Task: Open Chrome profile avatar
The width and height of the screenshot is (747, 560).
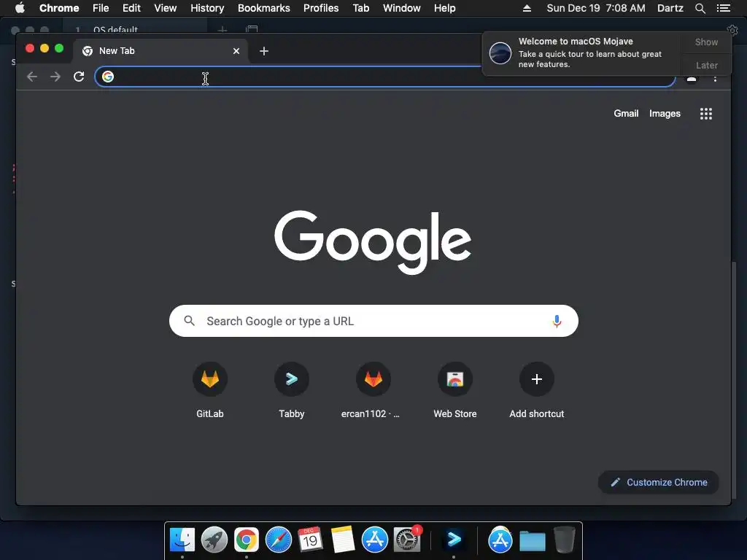Action: 692,79
